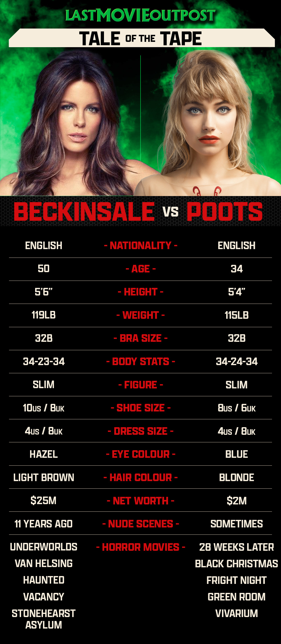Viewport: 281px width, 644px height.
Task: Click the POOTS red title text
Action: [x=225, y=211]
